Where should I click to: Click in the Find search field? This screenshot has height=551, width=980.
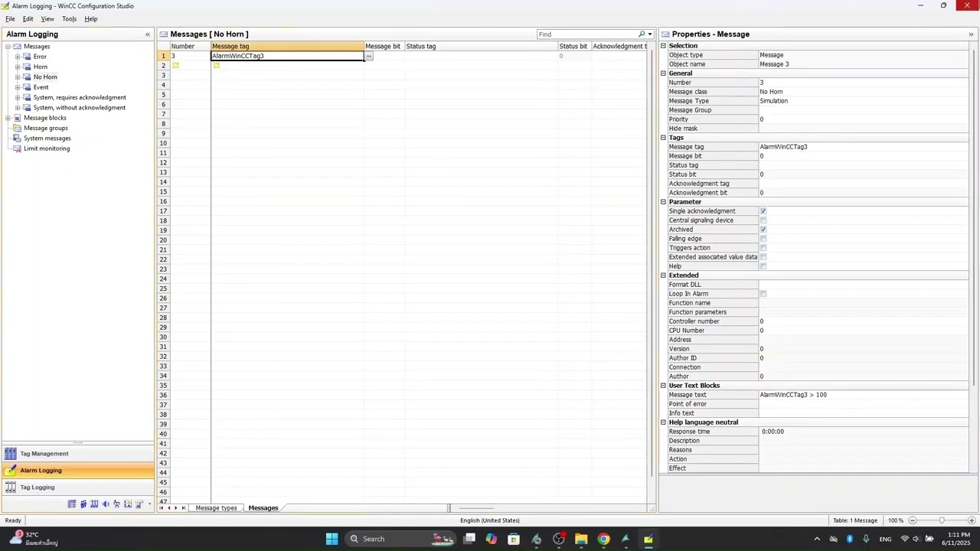coord(587,34)
